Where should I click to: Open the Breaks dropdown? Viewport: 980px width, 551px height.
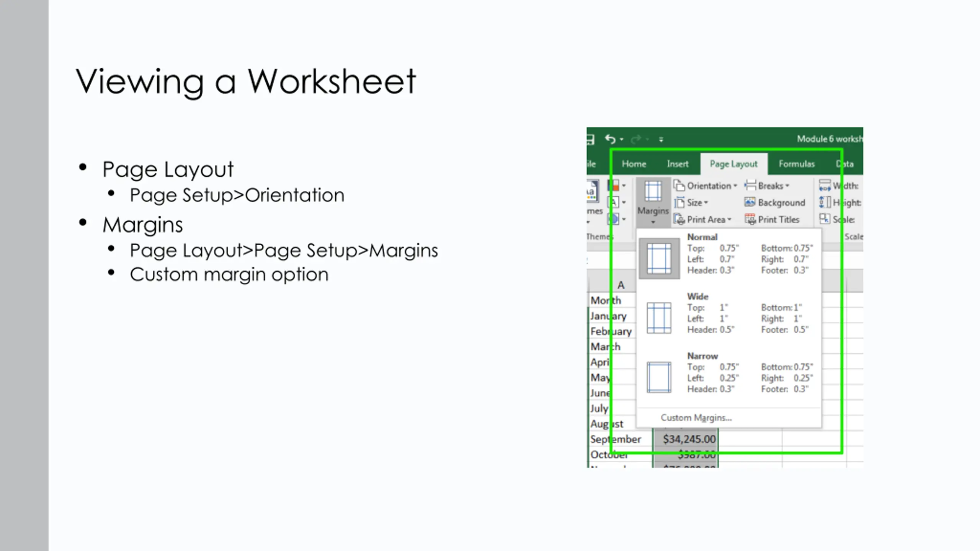(767, 186)
